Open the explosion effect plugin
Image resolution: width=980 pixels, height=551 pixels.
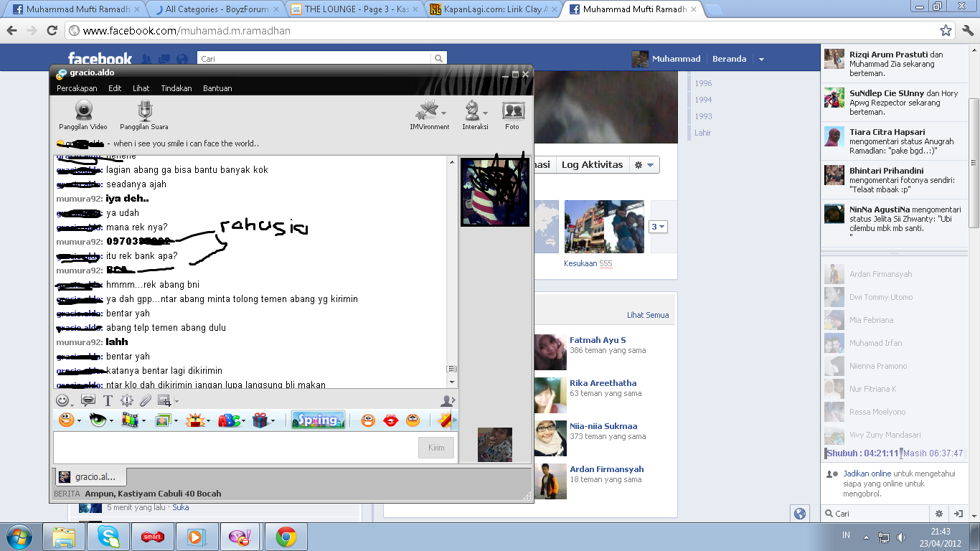pyautogui.click(x=195, y=420)
